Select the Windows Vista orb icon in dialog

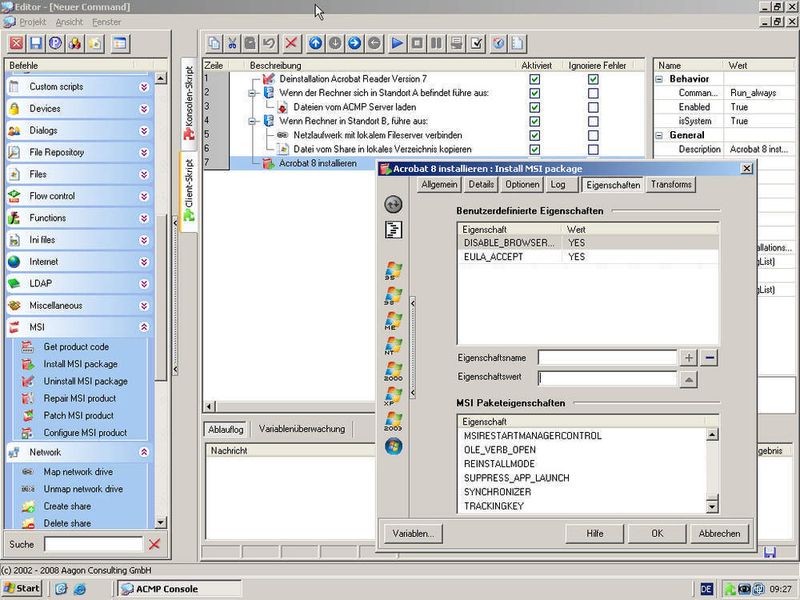point(393,446)
